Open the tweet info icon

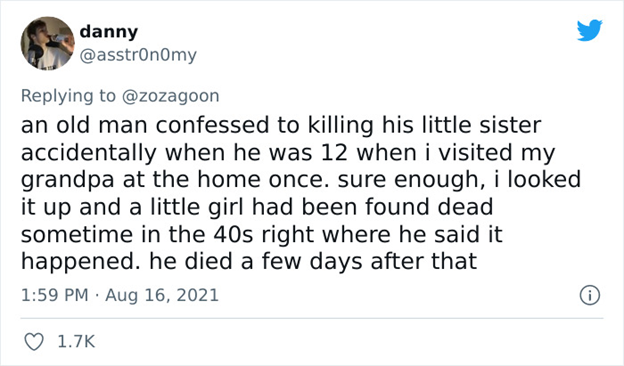click(589, 296)
